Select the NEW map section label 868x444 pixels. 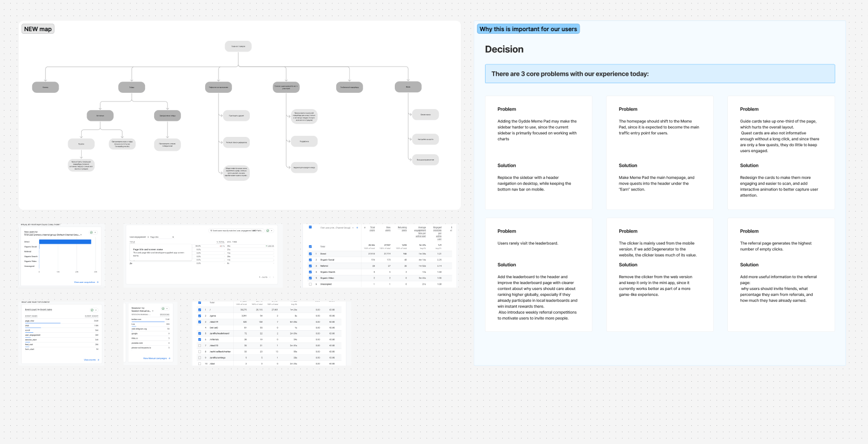38,29
